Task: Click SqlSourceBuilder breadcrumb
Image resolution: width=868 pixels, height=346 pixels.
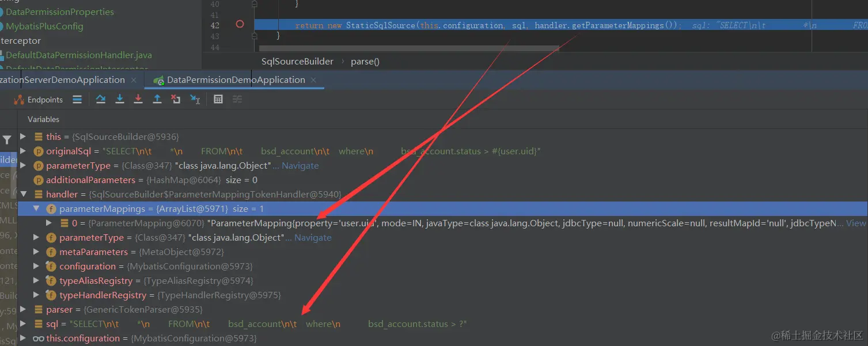Action: pos(297,61)
